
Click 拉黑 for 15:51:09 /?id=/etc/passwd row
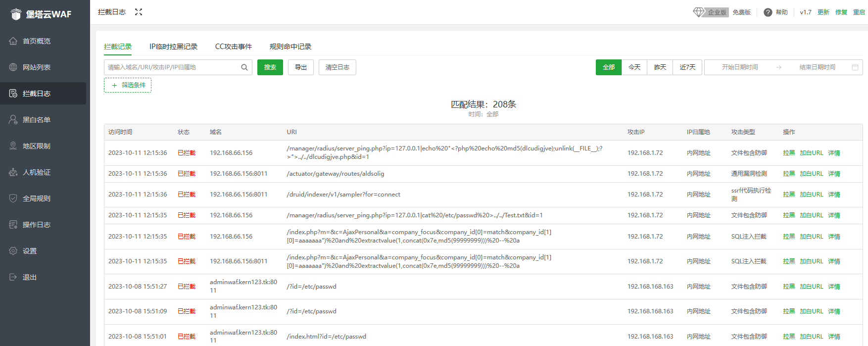pyautogui.click(x=789, y=311)
